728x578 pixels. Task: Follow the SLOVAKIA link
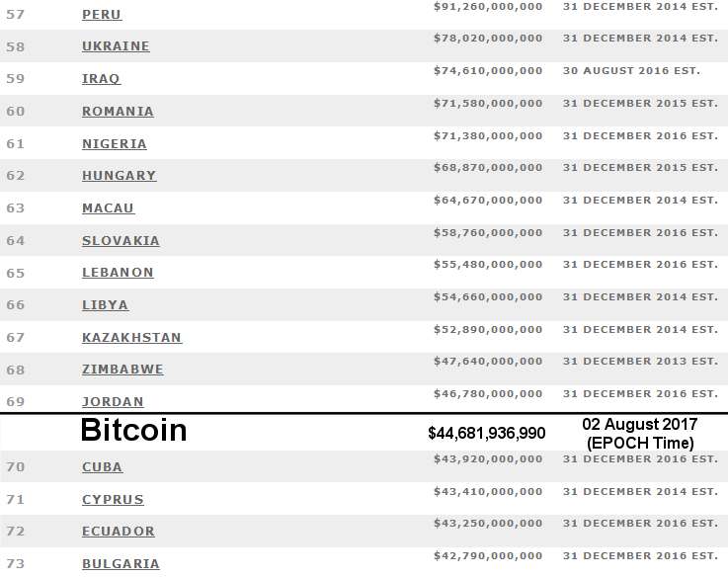[x=121, y=240]
